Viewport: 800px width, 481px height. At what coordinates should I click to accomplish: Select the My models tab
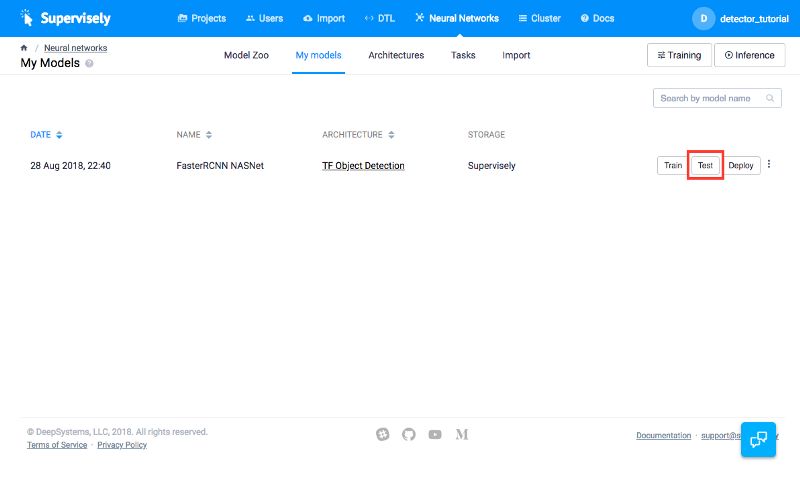coord(318,55)
